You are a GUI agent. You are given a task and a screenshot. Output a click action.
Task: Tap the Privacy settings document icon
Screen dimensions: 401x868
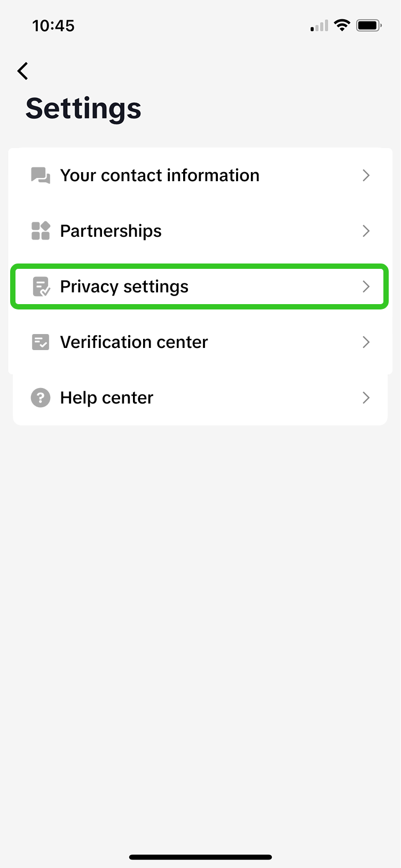pos(41,286)
